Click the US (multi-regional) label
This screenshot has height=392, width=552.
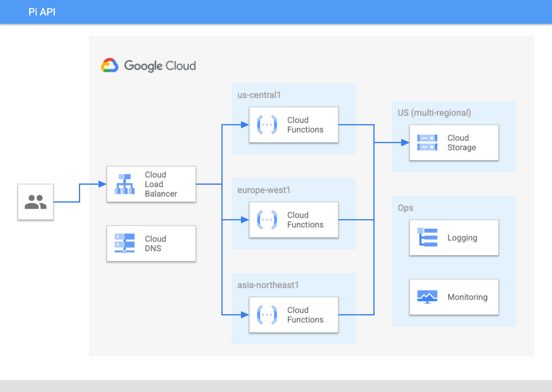coord(434,113)
